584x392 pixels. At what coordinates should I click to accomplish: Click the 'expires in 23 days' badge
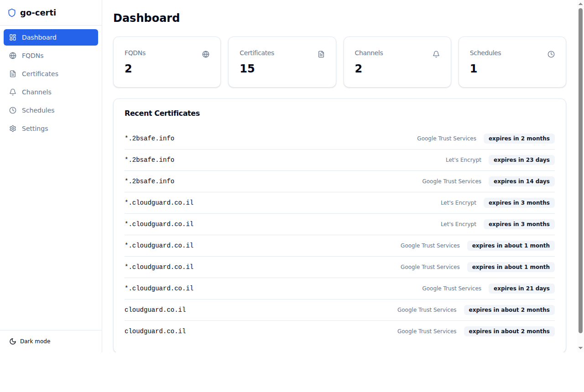(x=521, y=160)
